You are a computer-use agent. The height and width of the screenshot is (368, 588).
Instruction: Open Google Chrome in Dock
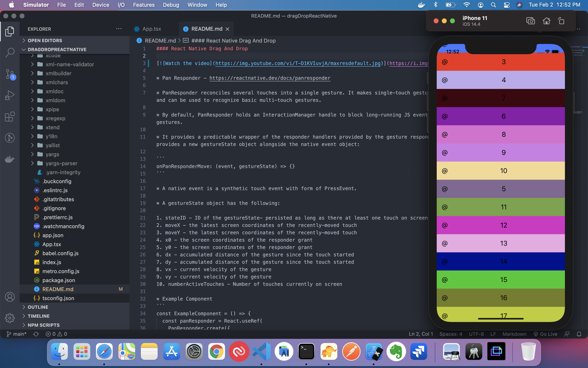click(x=216, y=351)
